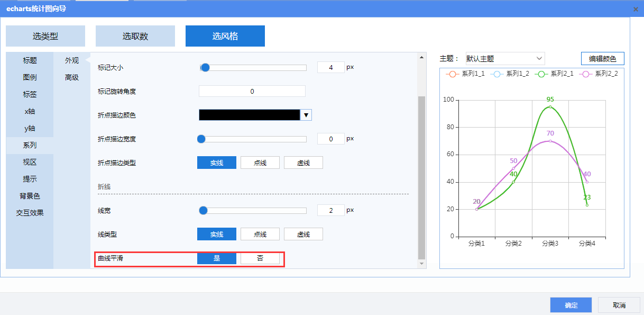Open the 图例 settings category
This screenshot has width=644, height=315.
point(30,77)
